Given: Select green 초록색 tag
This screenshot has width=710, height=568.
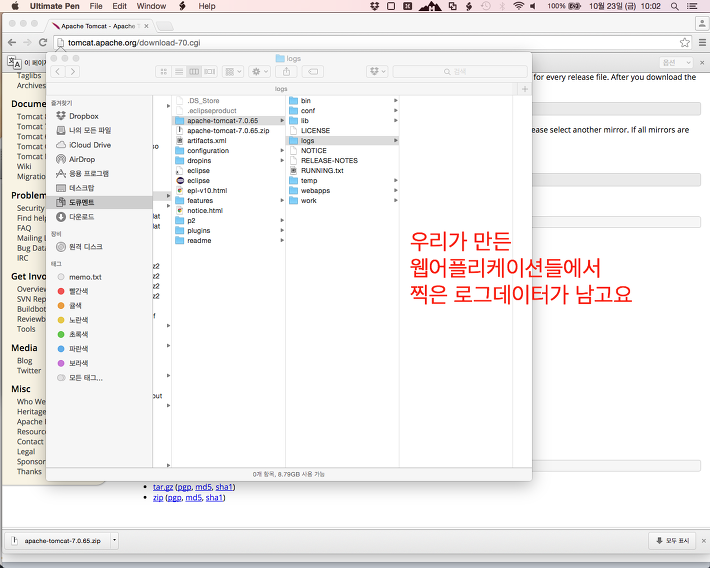Looking at the screenshot, I should click(72, 334).
